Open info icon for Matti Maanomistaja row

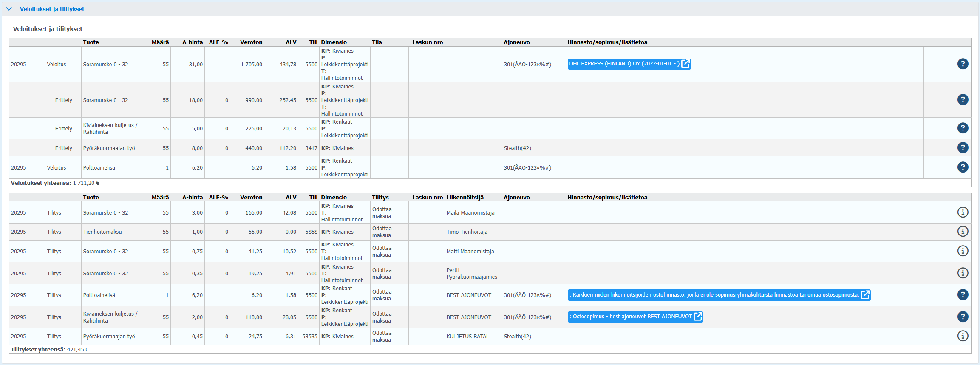963,251
